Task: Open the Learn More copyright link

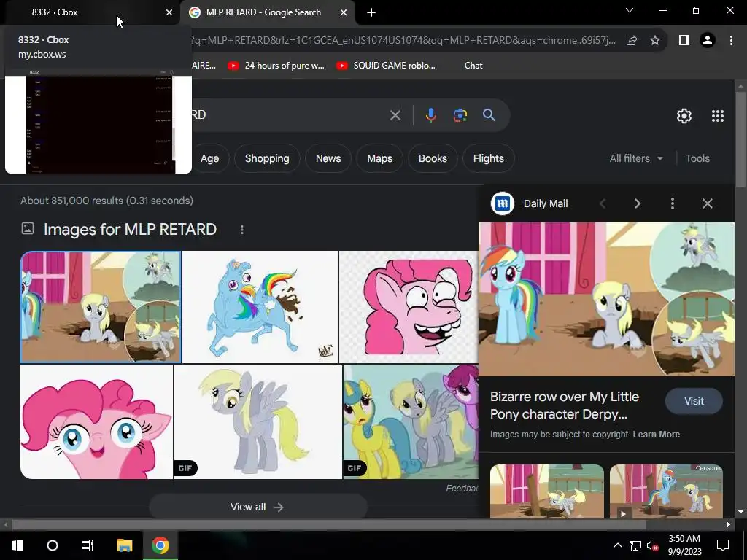Action: coord(656,435)
